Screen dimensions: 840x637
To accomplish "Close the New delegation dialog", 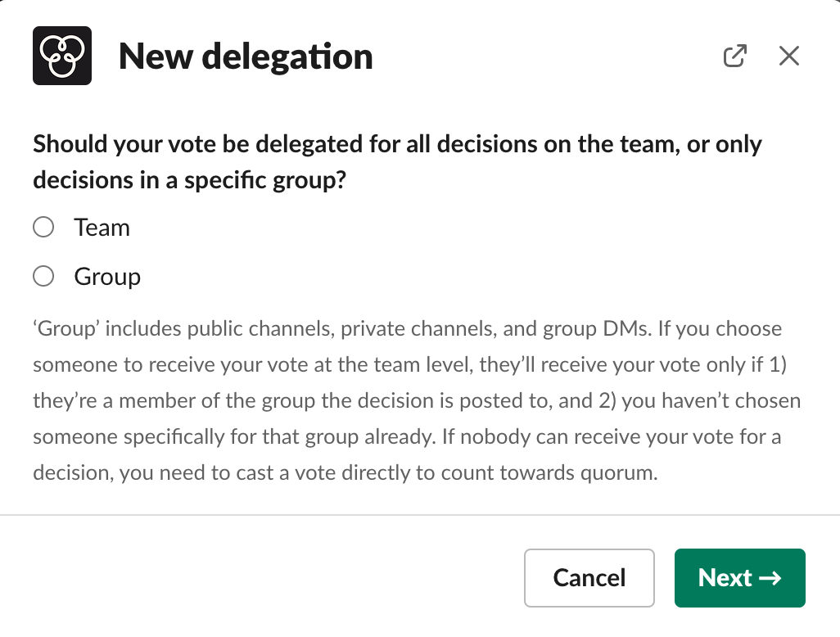I will [x=788, y=56].
